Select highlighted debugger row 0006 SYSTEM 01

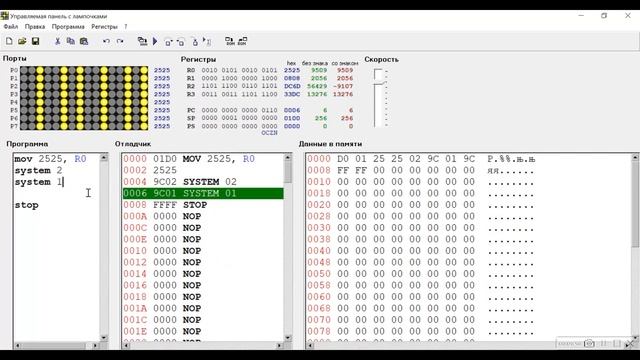[x=203, y=193]
